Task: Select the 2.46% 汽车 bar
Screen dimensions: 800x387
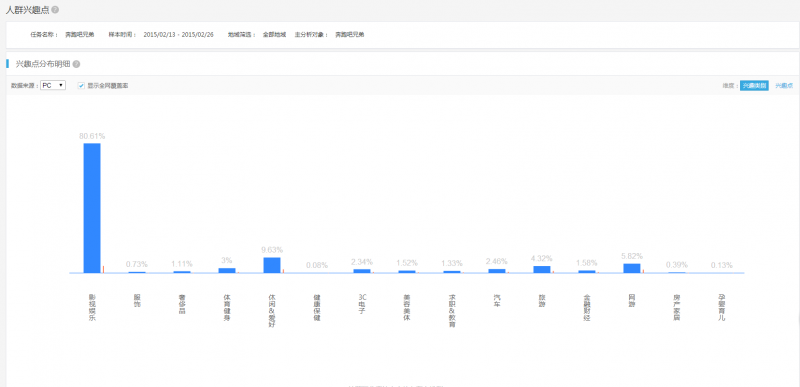Action: pyautogui.click(x=497, y=271)
